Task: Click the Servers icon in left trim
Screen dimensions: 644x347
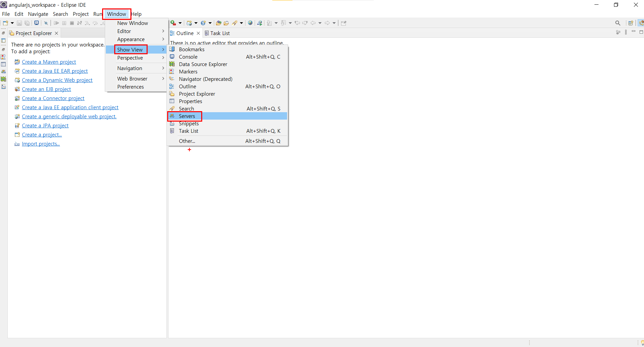Action: 3,71
